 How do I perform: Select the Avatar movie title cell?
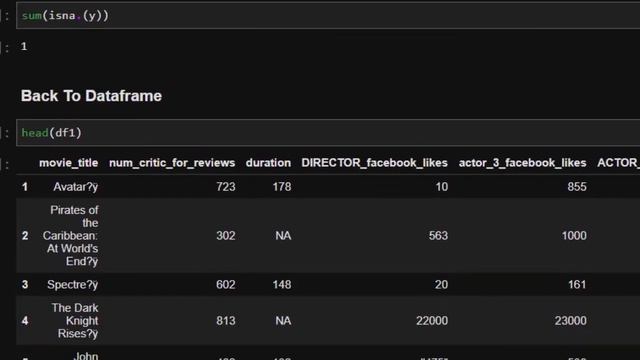point(76,187)
